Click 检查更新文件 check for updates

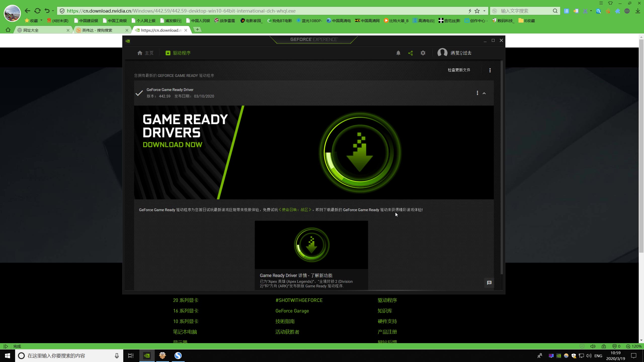point(459,70)
